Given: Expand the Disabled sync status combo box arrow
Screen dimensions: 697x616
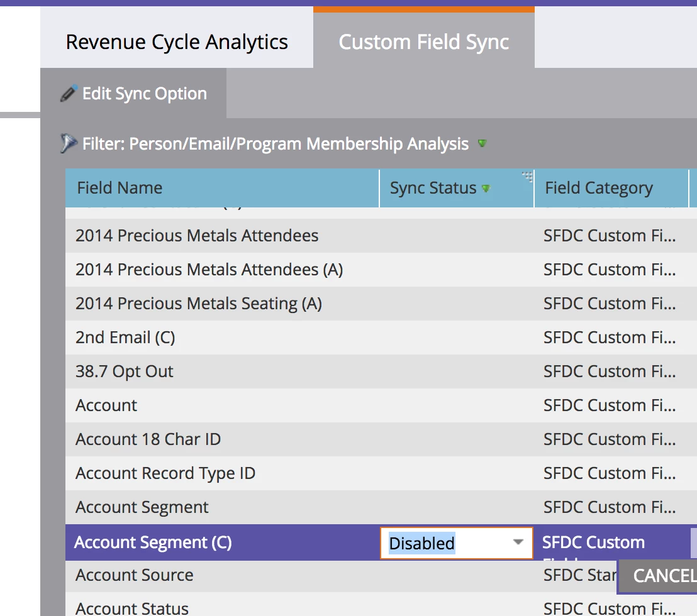Looking at the screenshot, I should point(518,542).
